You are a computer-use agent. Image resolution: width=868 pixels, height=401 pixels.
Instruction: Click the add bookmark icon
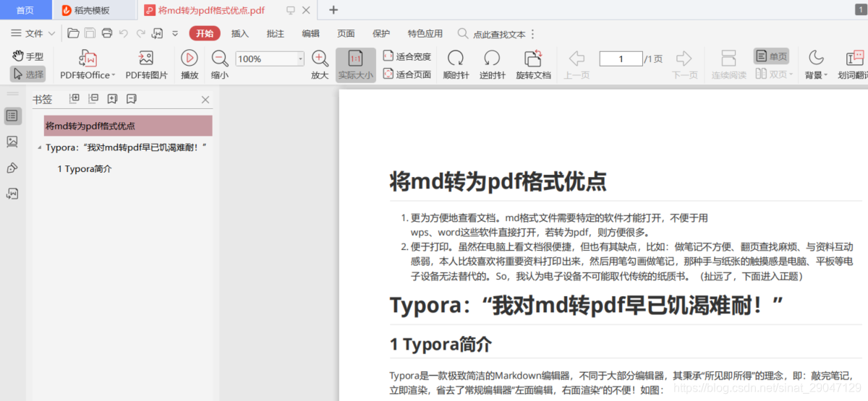(x=112, y=99)
